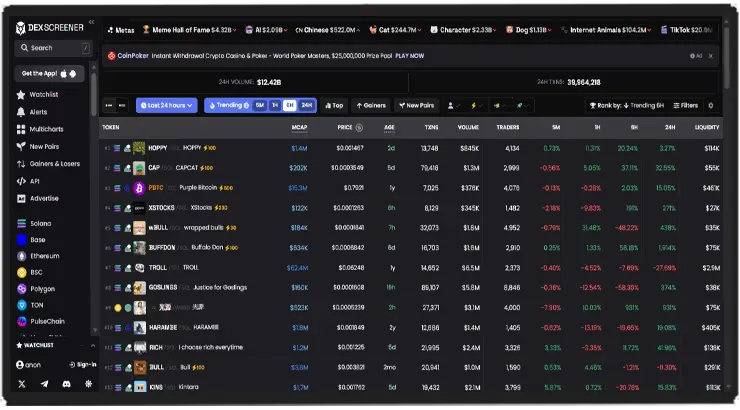Viewport: 740px width, 410px height.
Task: Sort by MCAP column header
Action: pos(299,127)
